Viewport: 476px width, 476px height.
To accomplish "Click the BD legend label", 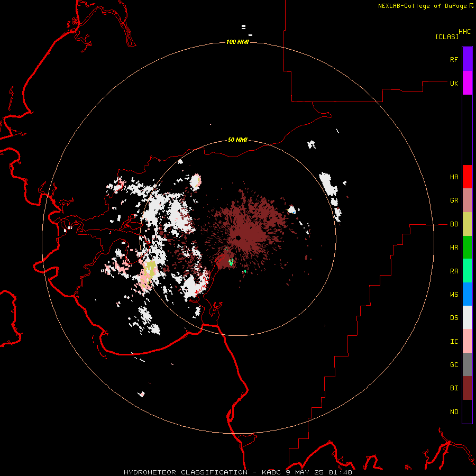I will (x=454, y=224).
